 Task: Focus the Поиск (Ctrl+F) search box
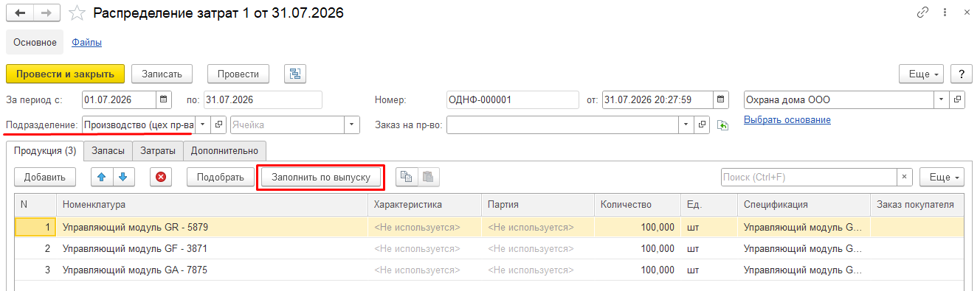click(x=809, y=177)
